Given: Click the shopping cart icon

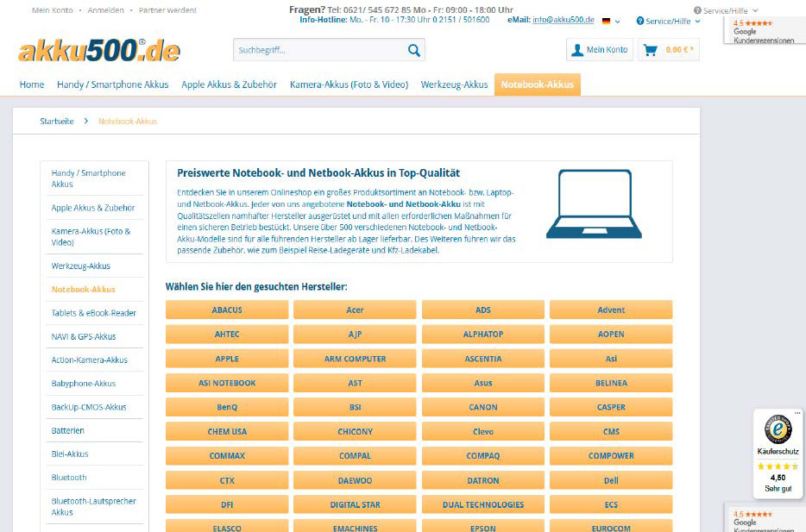Looking at the screenshot, I should [x=651, y=50].
